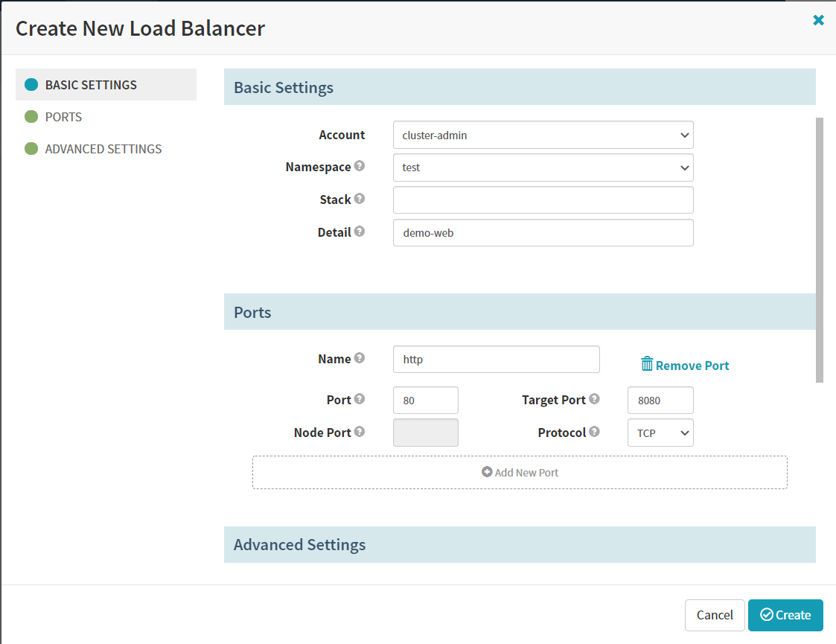Click the vertical scrollbar of the form
The image size is (836, 644).
coord(820,249)
